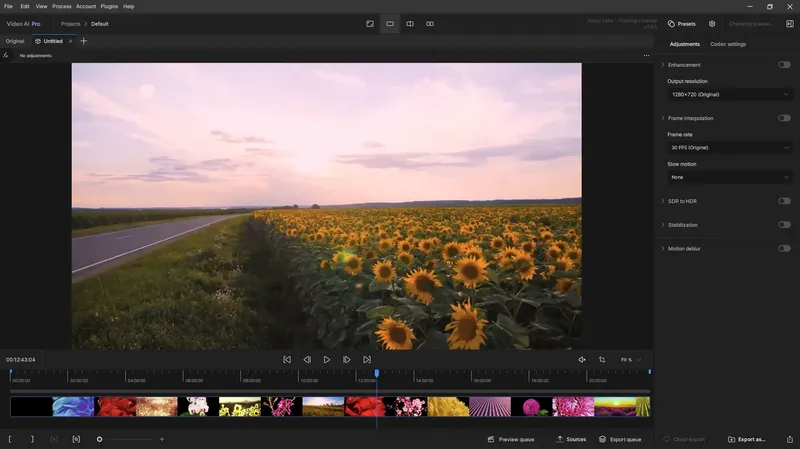The height and width of the screenshot is (450, 800).
Task: Open the Process menu
Action: 62,6
